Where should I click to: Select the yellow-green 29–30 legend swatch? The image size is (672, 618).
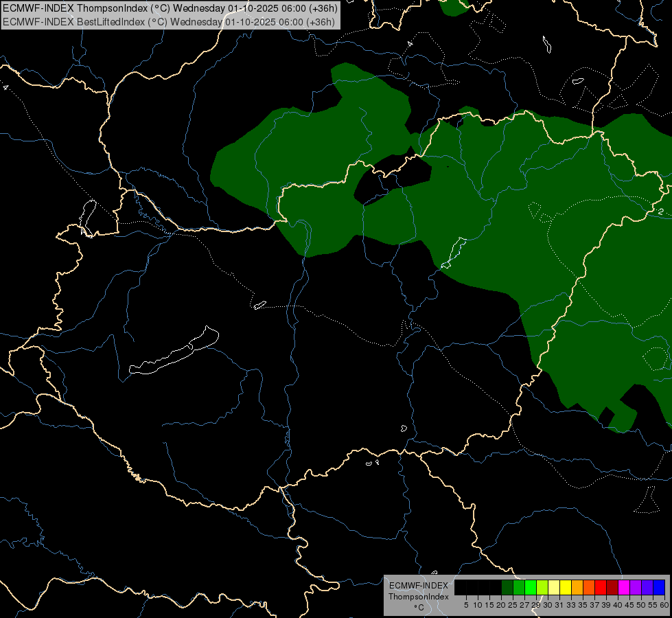click(542, 587)
